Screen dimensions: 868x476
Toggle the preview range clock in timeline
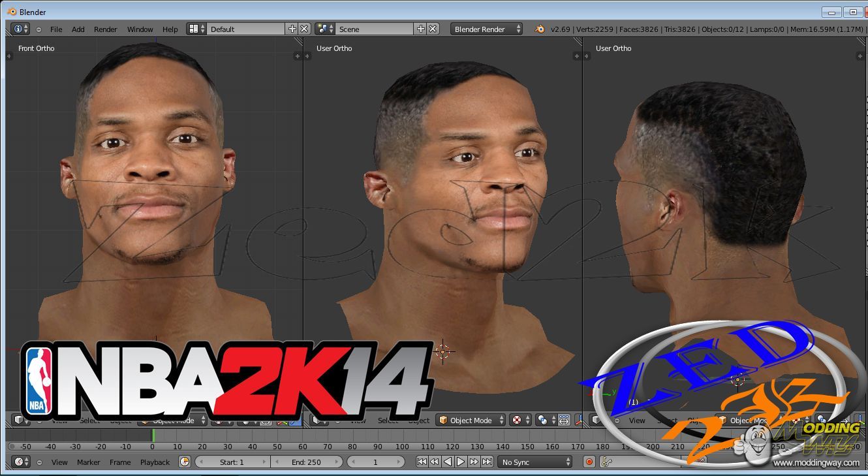point(185,462)
